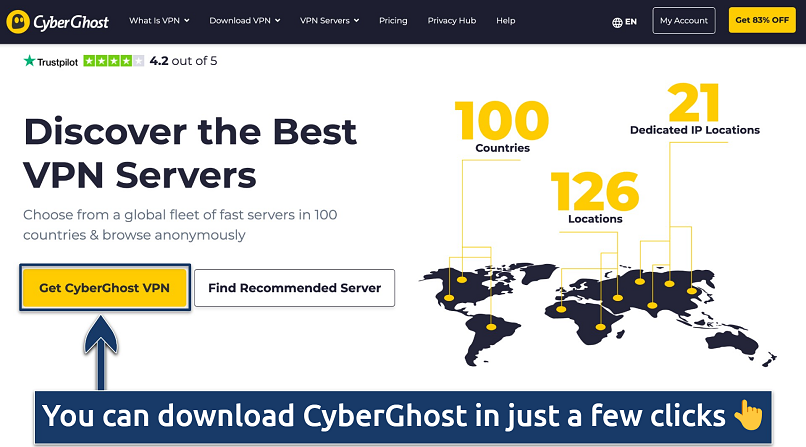Image resolution: width=806 pixels, height=447 pixels.
Task: Click the Find Recommended Server button
Action: tap(294, 288)
